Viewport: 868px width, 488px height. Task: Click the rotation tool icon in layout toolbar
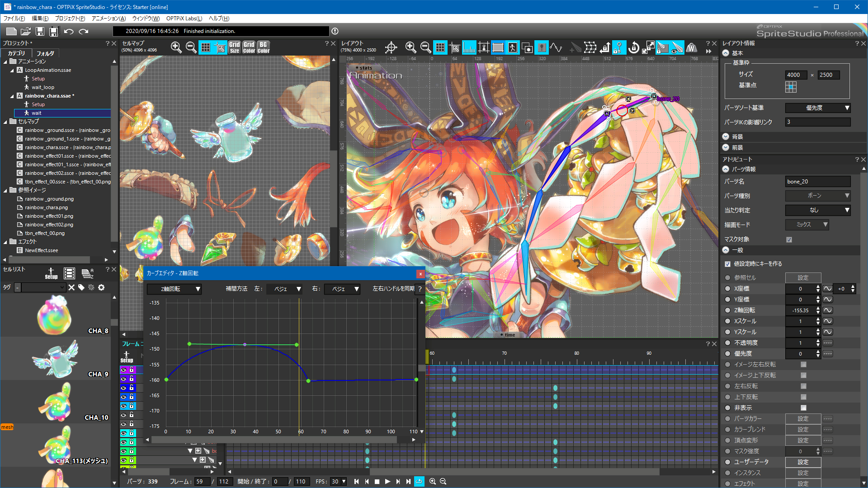point(634,48)
